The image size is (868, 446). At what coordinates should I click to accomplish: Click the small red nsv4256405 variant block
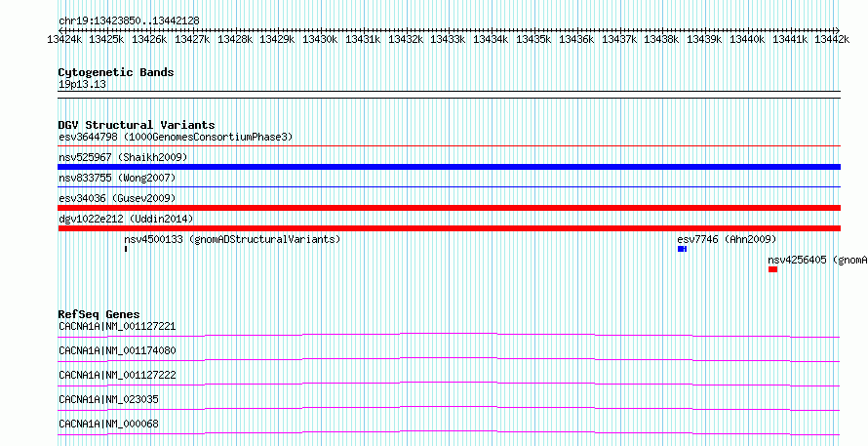coord(772,269)
